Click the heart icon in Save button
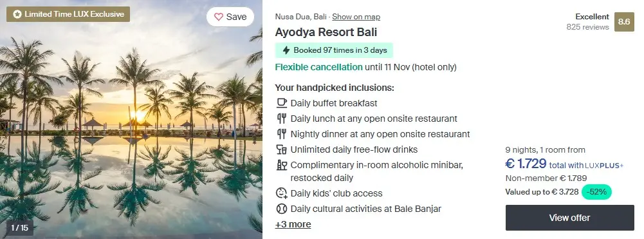The image size is (644, 239). coord(219,17)
